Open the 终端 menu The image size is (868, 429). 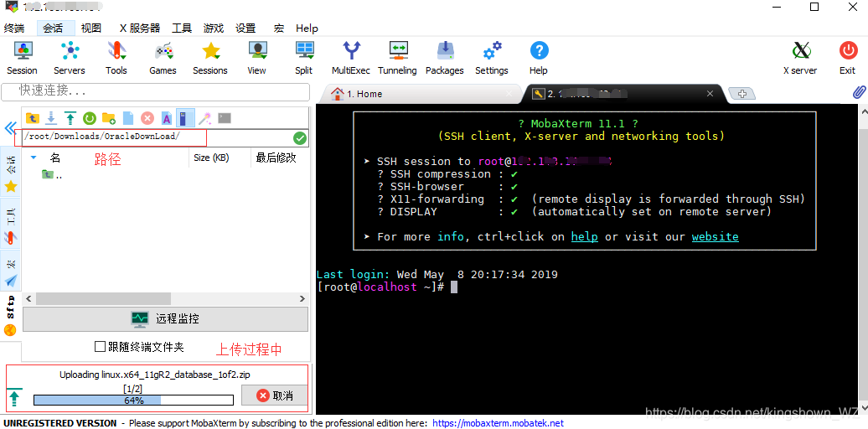[14, 28]
